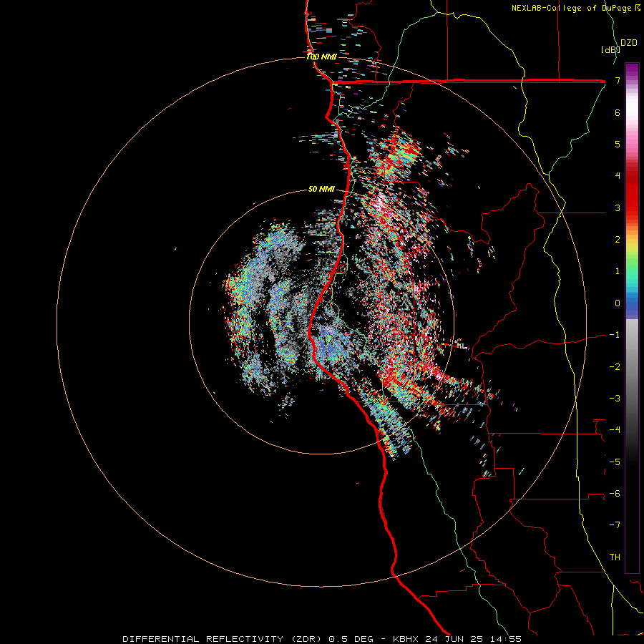Click the -6 dB scale tick label

pyautogui.click(x=615, y=494)
